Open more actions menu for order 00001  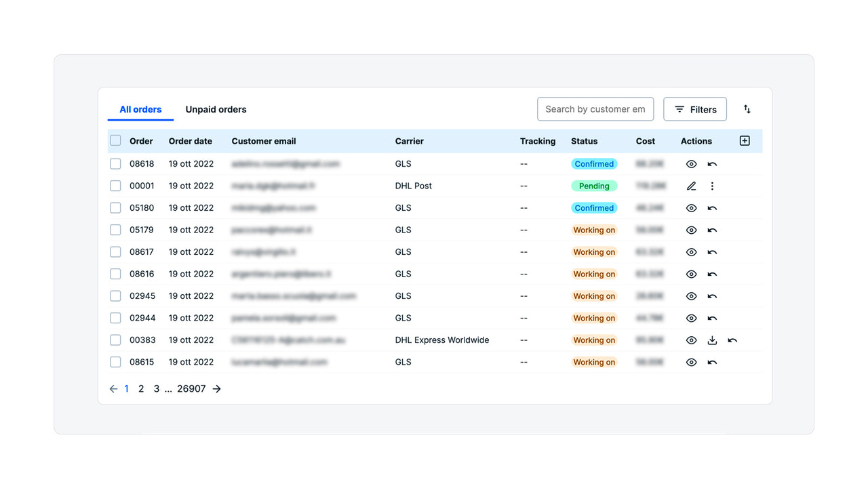tap(712, 186)
